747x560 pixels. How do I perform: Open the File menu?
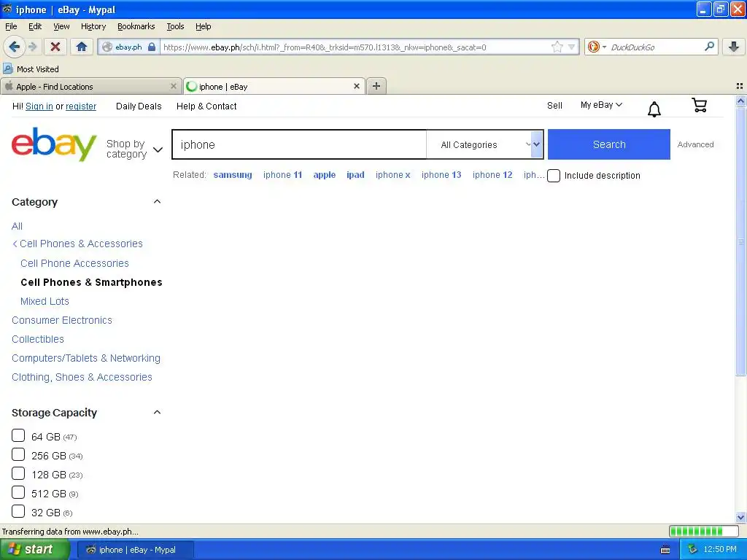tap(11, 26)
